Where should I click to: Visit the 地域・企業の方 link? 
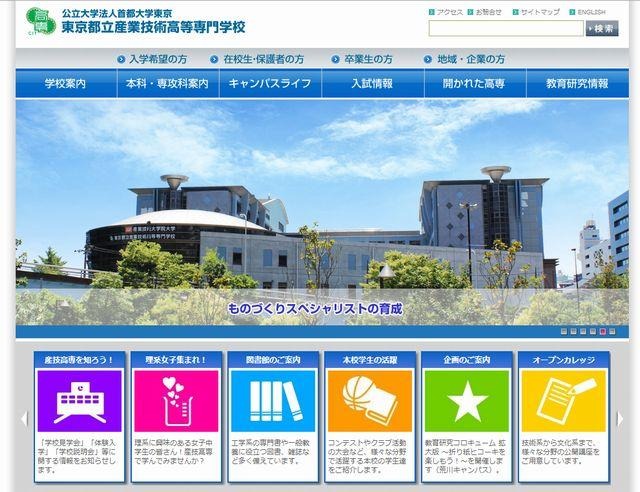pyautogui.click(x=471, y=59)
